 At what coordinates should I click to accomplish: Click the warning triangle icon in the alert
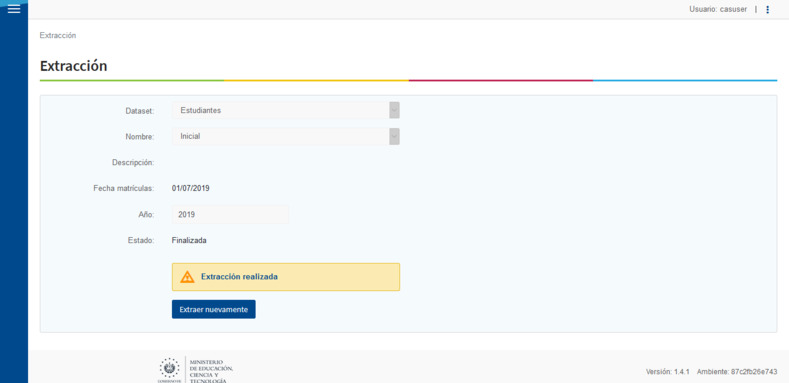(x=187, y=277)
